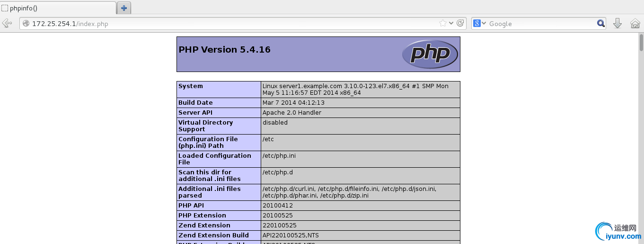Go back with the browser back arrow
The width and height of the screenshot is (644, 244).
(x=7, y=23)
